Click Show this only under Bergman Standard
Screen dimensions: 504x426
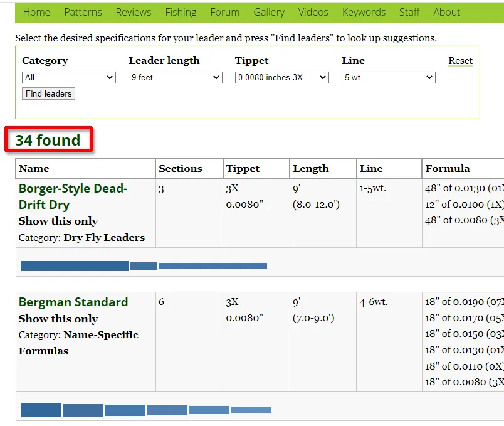coord(58,319)
